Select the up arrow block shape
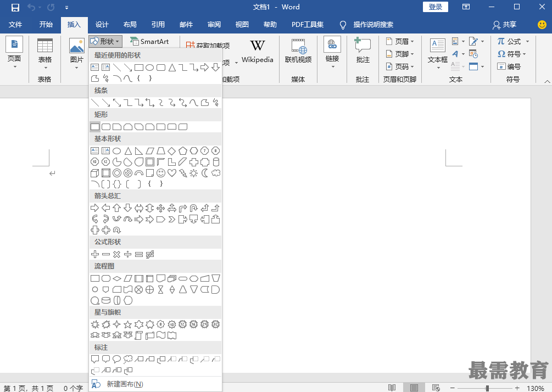This screenshot has height=392, width=552. pos(117,208)
